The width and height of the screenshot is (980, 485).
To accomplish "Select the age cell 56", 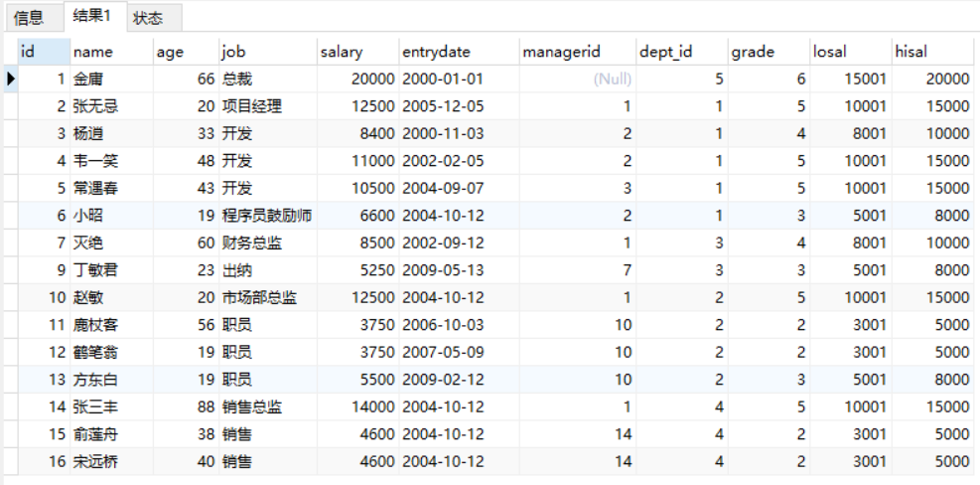I will pyautogui.click(x=186, y=325).
